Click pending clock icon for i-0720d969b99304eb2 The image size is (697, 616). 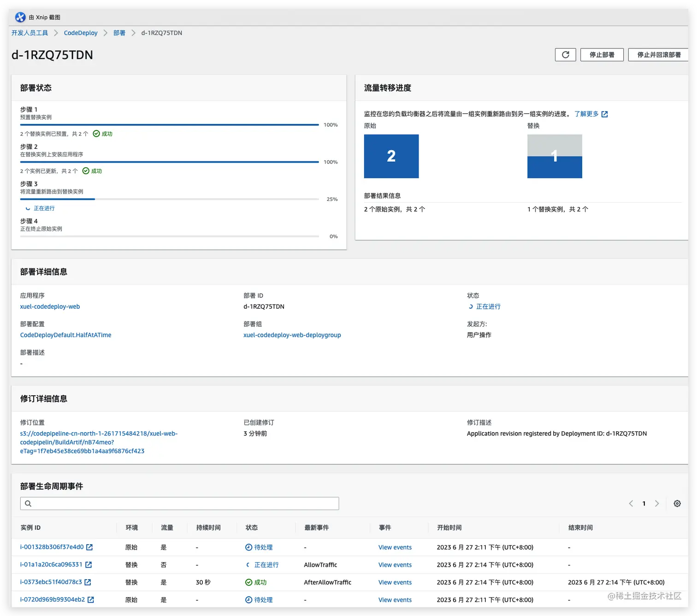tap(248, 600)
